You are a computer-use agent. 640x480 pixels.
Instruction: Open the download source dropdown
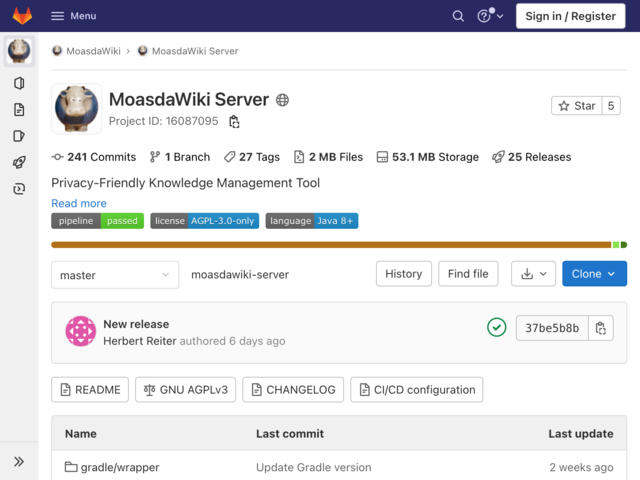click(x=533, y=274)
